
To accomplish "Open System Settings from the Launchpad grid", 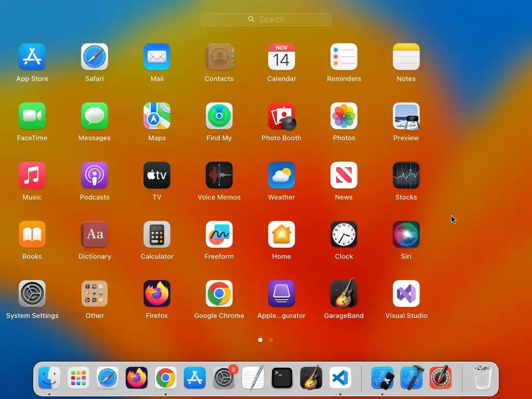I will pos(32,294).
